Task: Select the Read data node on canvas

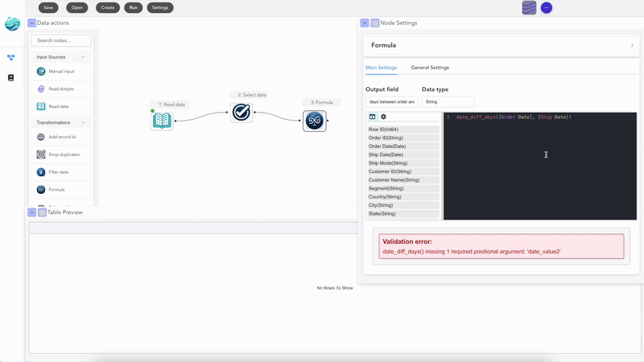Action: 162,121
